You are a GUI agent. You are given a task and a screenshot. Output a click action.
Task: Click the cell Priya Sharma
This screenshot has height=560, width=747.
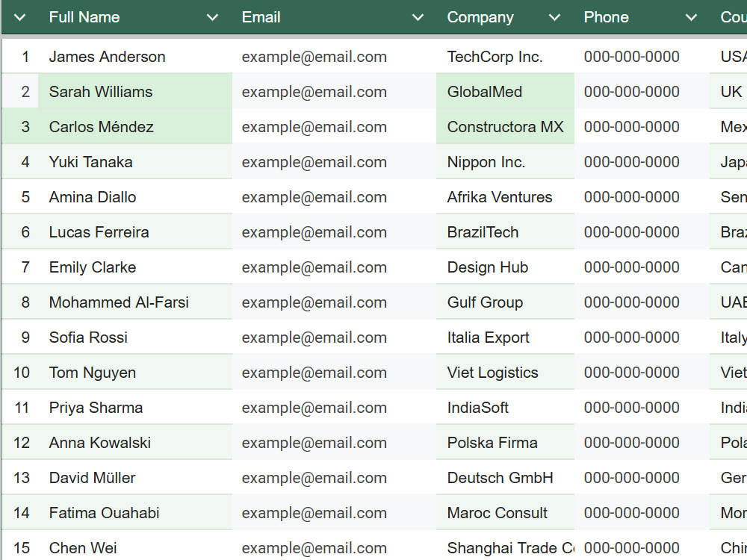coord(135,407)
